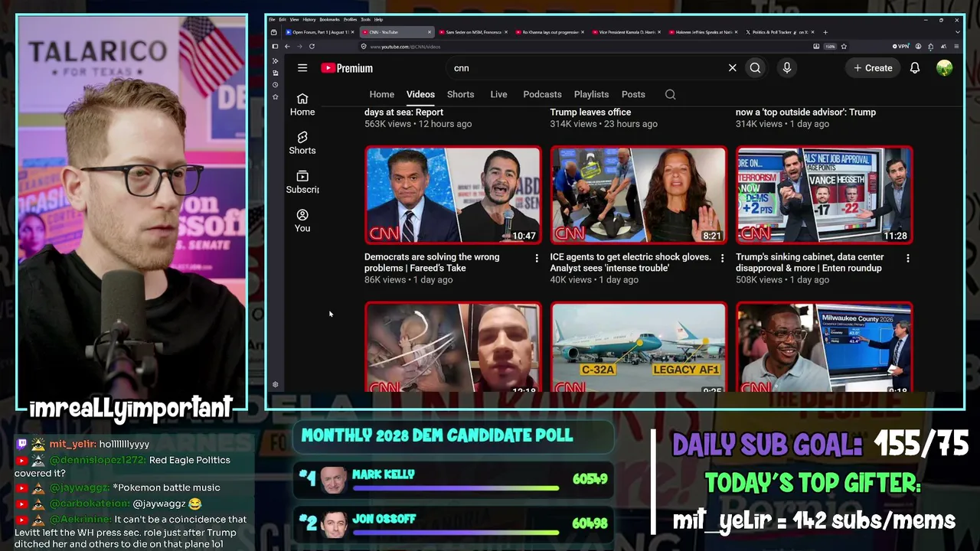Open the account avatar menu
The height and width of the screenshot is (551, 980).
click(x=944, y=68)
